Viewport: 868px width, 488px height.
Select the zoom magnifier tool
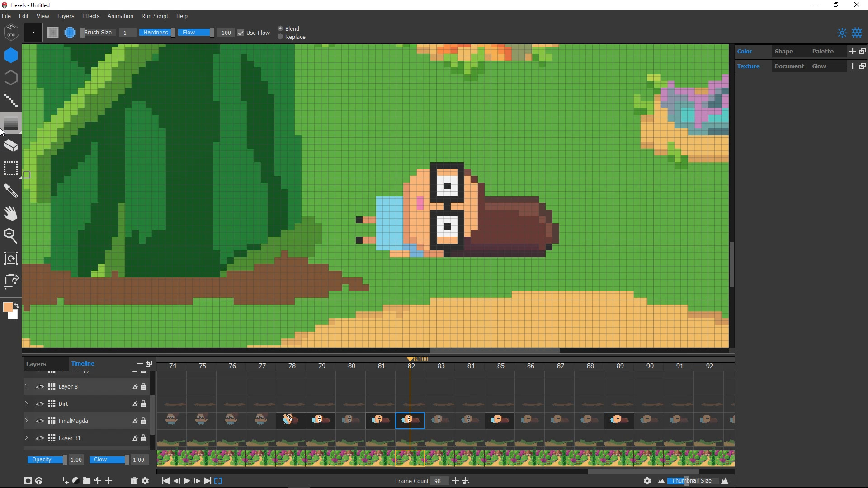point(11,235)
